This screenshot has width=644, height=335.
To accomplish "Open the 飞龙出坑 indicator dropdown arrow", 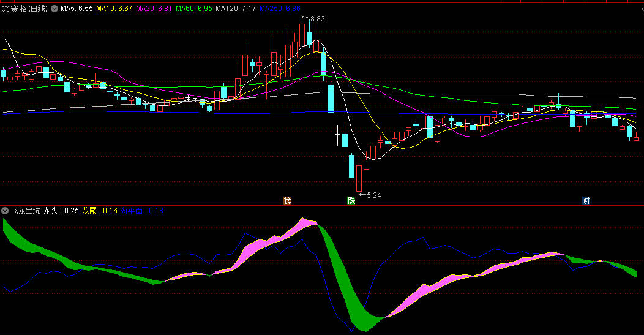I will [x=4, y=211].
